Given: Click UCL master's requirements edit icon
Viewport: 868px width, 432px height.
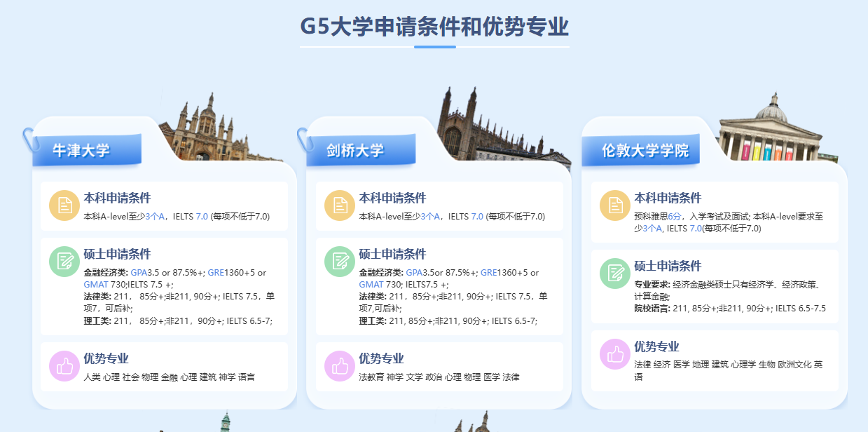Looking at the screenshot, I should point(614,273).
